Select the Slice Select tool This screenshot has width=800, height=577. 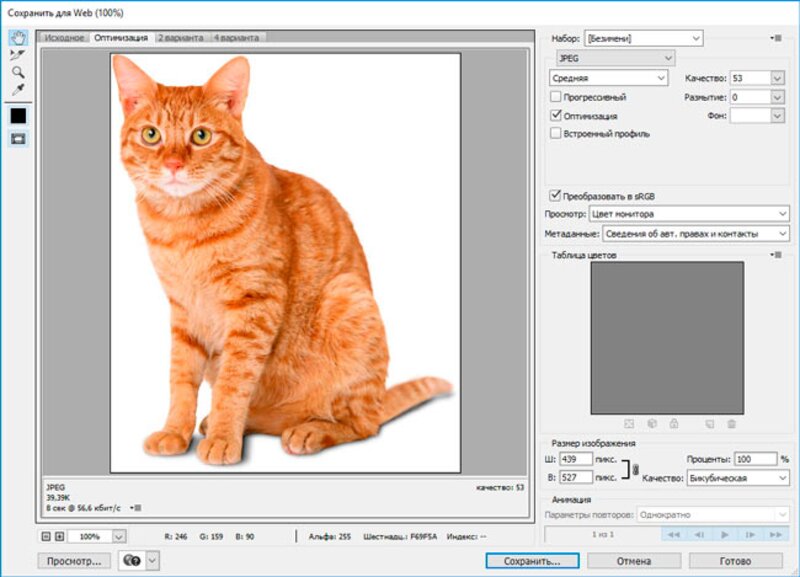pos(17,53)
